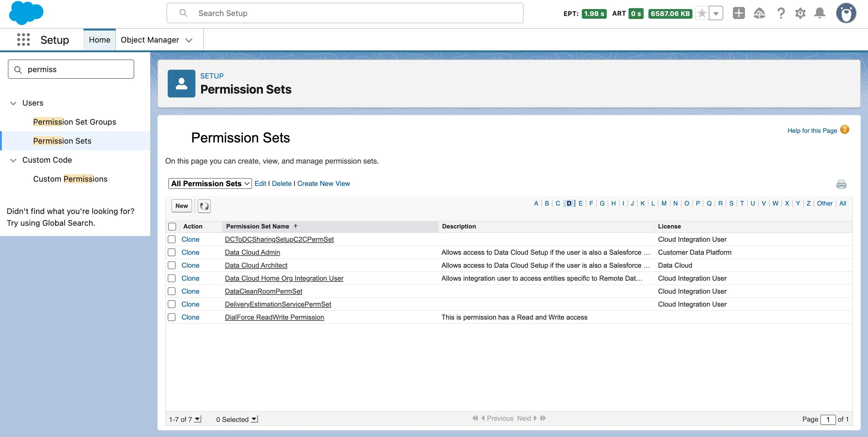Viewport: 868px width, 437px height.
Task: Sort by the License column header
Action: (x=669, y=226)
